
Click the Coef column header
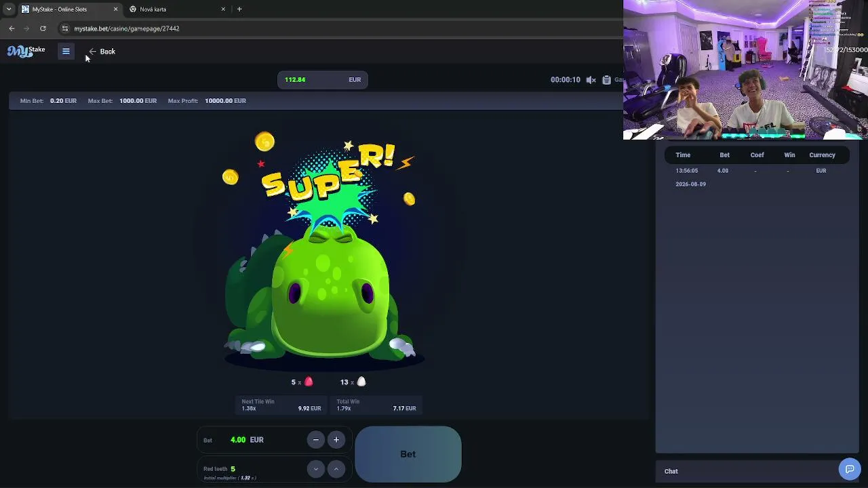pos(757,155)
